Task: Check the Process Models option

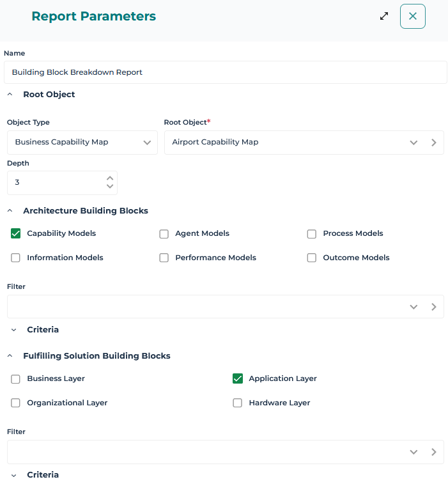Action: point(312,234)
